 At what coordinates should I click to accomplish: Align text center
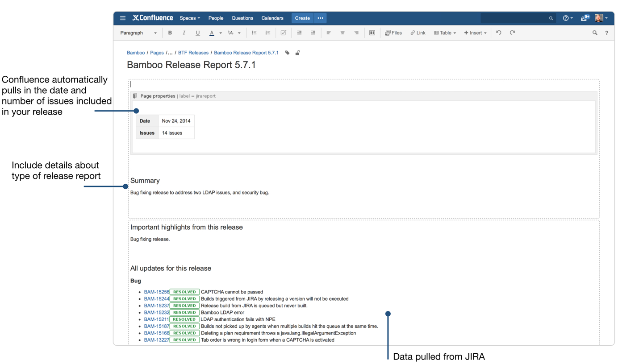coord(342,33)
